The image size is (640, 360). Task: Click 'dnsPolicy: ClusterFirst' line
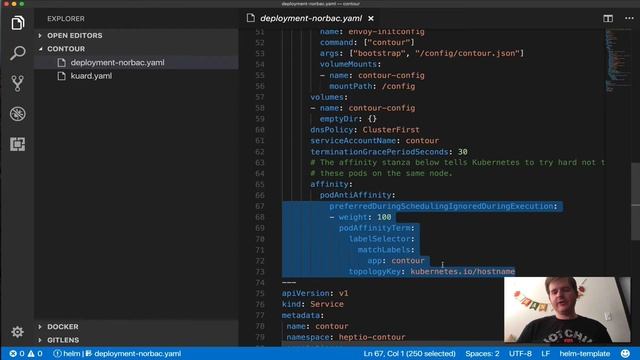[365, 130]
